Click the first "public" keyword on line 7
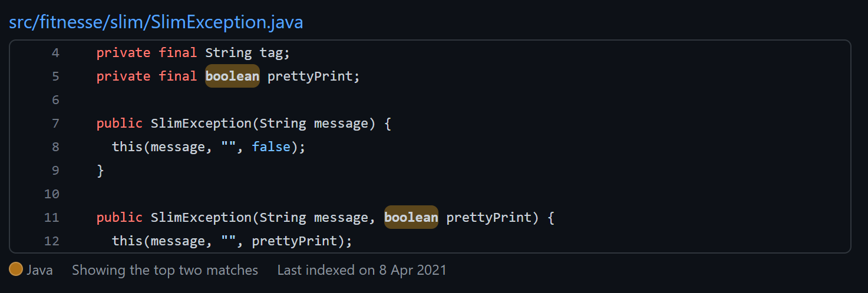 coord(120,124)
